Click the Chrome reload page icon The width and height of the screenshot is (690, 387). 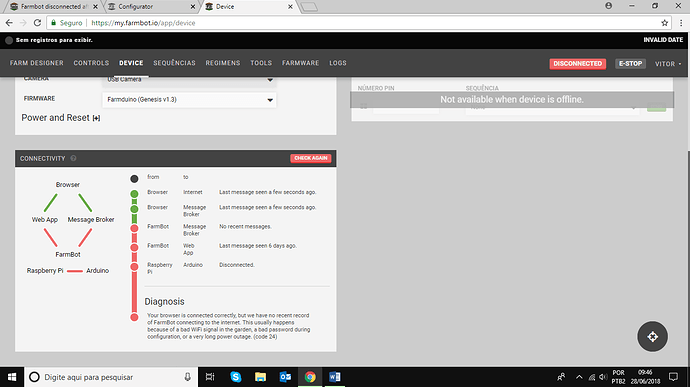click(x=37, y=23)
